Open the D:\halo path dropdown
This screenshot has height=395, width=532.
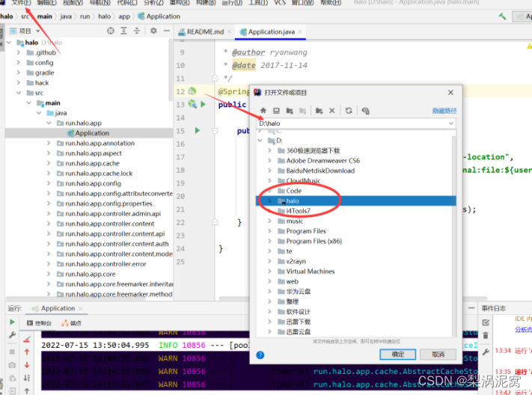451,123
